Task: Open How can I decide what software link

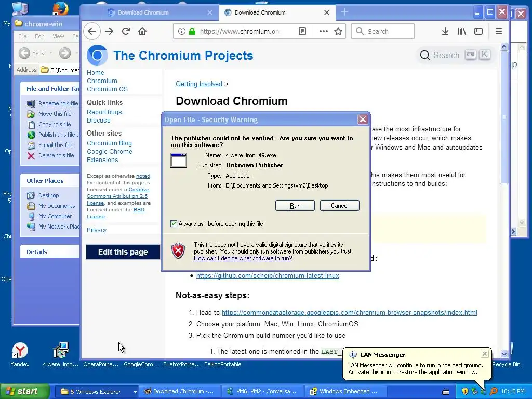Action: [243, 258]
